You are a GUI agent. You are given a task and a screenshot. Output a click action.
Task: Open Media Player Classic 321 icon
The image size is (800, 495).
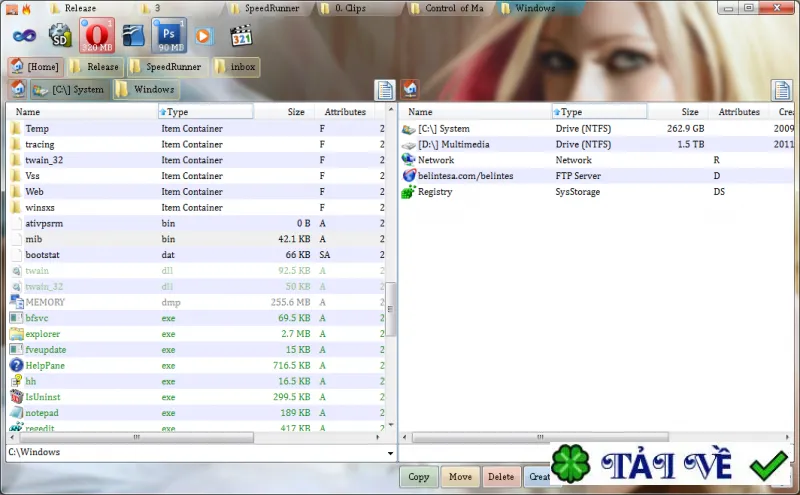point(241,36)
